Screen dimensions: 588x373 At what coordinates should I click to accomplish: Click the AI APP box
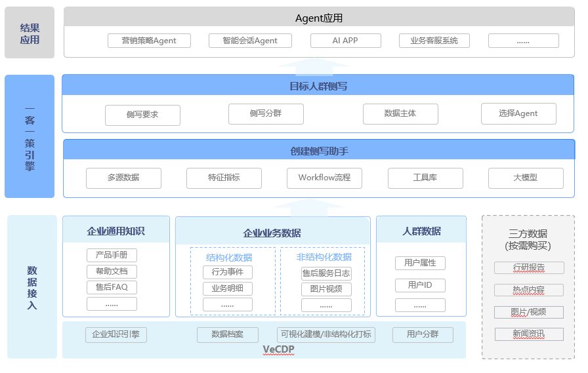pyautogui.click(x=345, y=41)
